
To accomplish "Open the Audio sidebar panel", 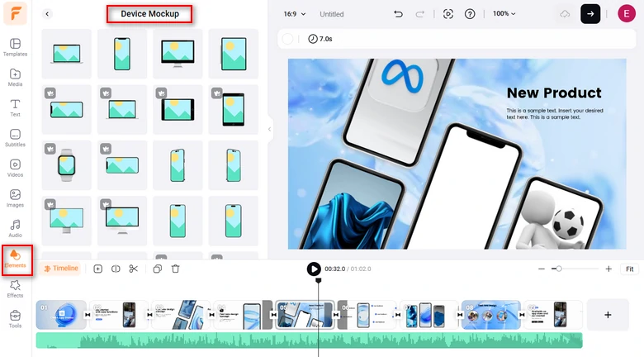I will pos(15,228).
